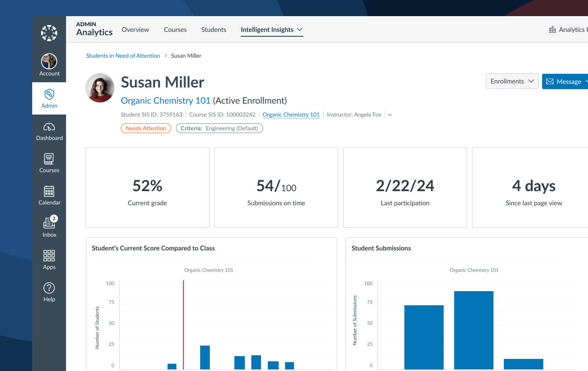
Task: Click the Apps grid icon
Action: pos(49,256)
